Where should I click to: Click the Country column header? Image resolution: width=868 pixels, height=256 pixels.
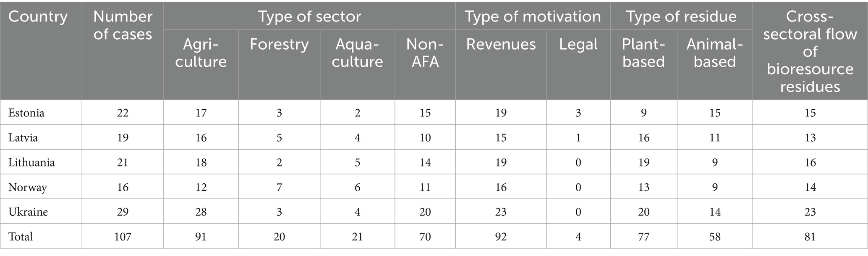tap(38, 17)
